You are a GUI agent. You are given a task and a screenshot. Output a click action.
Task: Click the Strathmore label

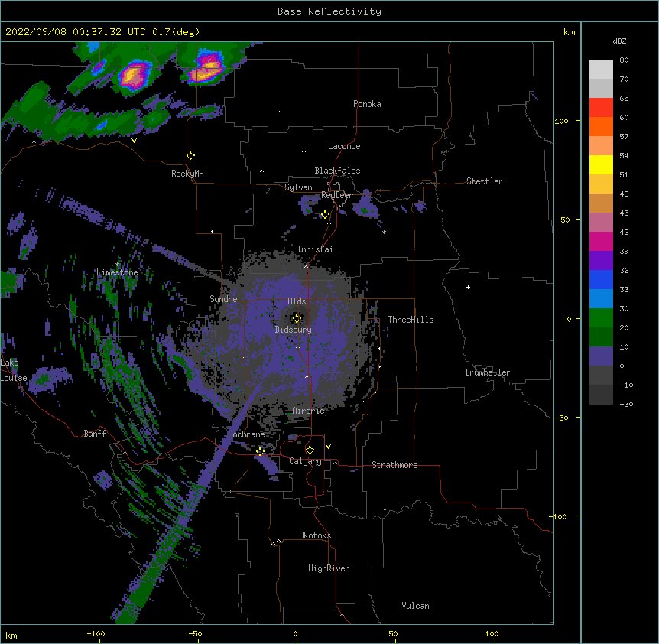(394, 465)
